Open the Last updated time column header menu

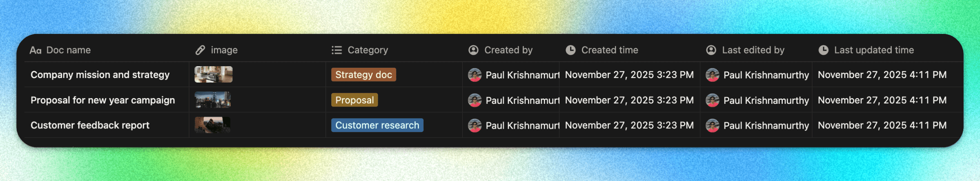pyautogui.click(x=873, y=50)
